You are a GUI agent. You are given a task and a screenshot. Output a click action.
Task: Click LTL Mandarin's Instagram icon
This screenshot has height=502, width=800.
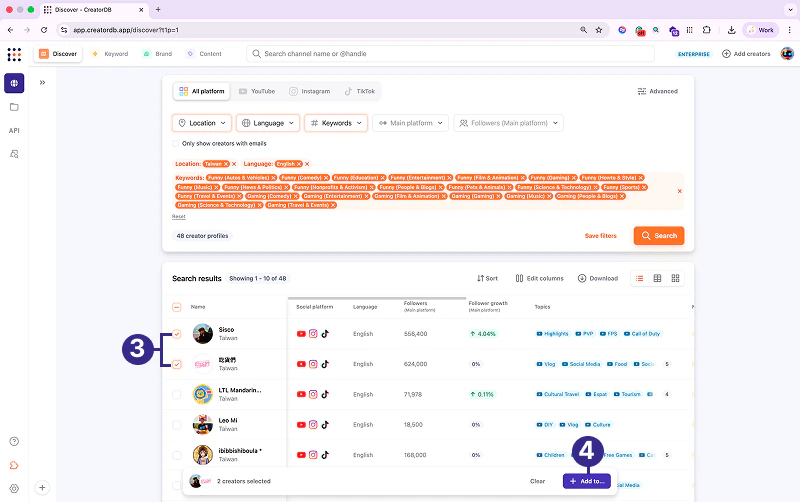313,394
